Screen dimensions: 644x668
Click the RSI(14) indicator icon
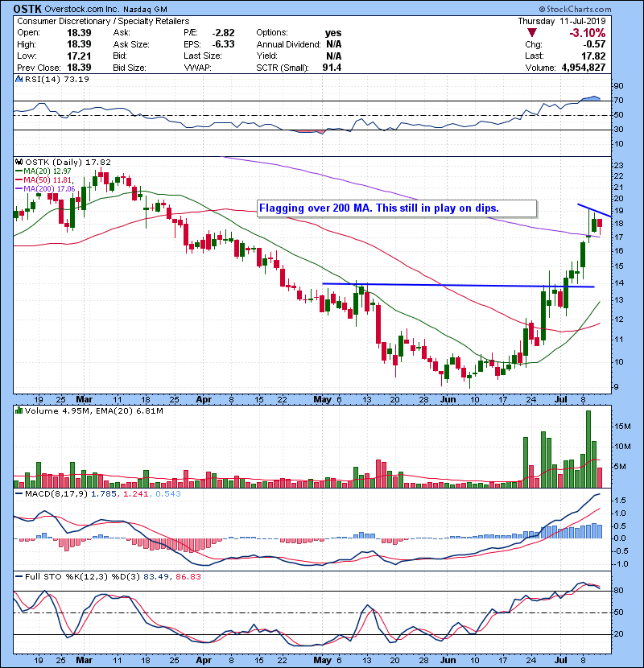19,79
